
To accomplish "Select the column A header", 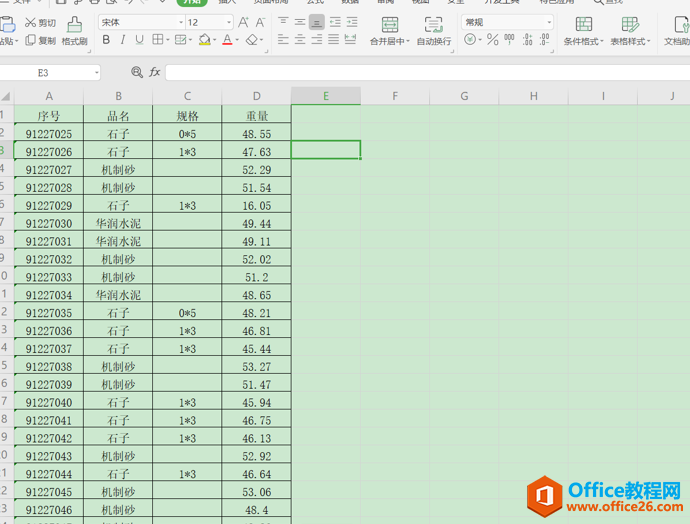I will tap(49, 96).
